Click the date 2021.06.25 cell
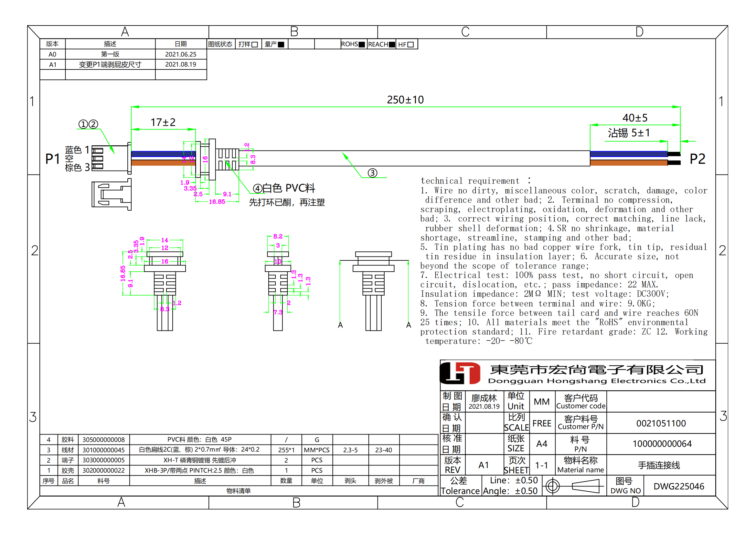The height and width of the screenshot is (534, 756). (x=181, y=54)
